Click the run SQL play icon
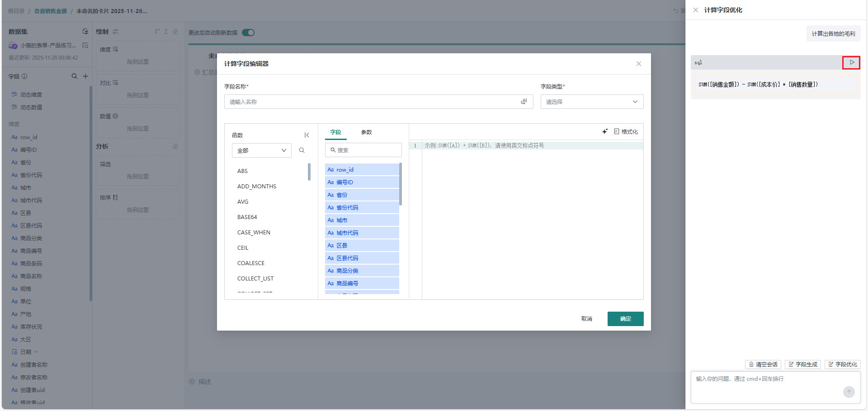Screen dimensions: 868x411 [x=851, y=62]
